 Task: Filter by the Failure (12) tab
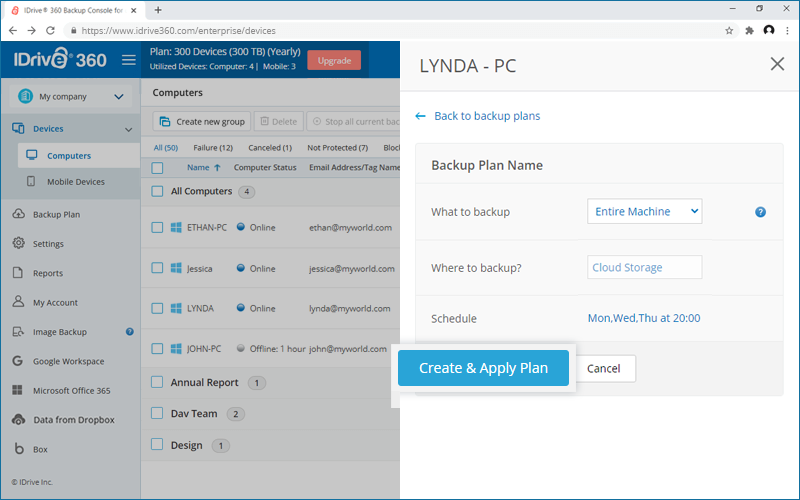[213, 147]
